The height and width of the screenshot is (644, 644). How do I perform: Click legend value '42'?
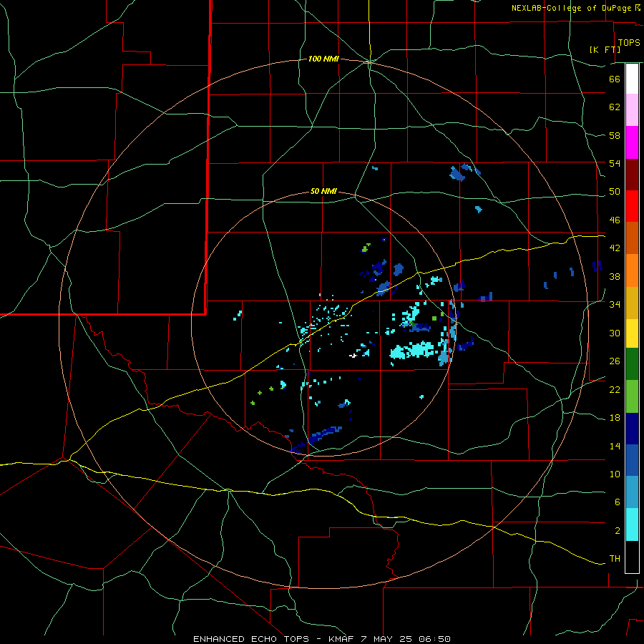tap(615, 248)
